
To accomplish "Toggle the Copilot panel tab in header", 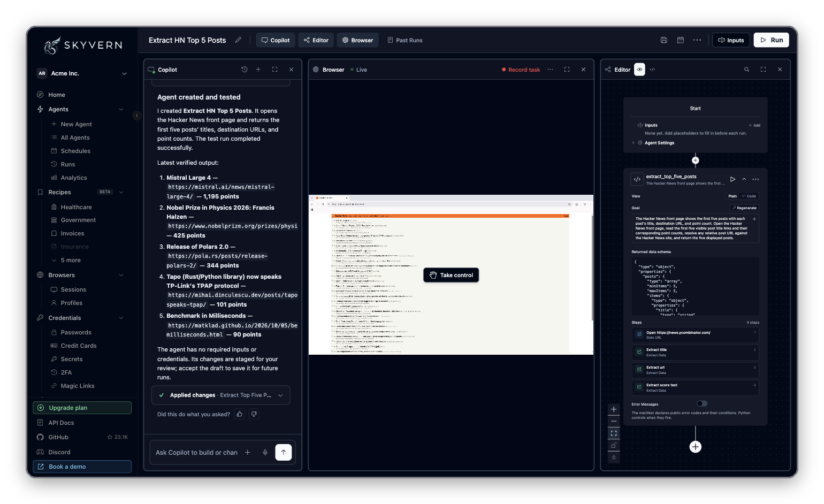I will click(276, 40).
